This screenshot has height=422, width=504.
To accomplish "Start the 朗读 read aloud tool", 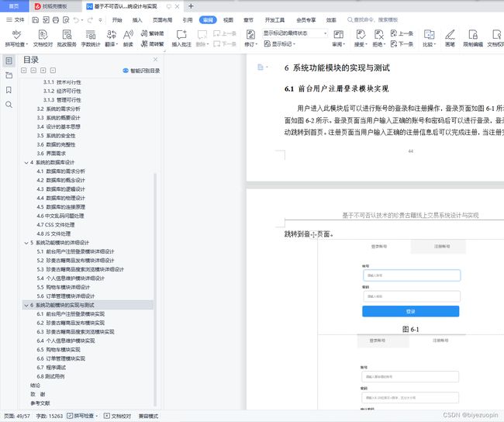I will click(x=128, y=38).
